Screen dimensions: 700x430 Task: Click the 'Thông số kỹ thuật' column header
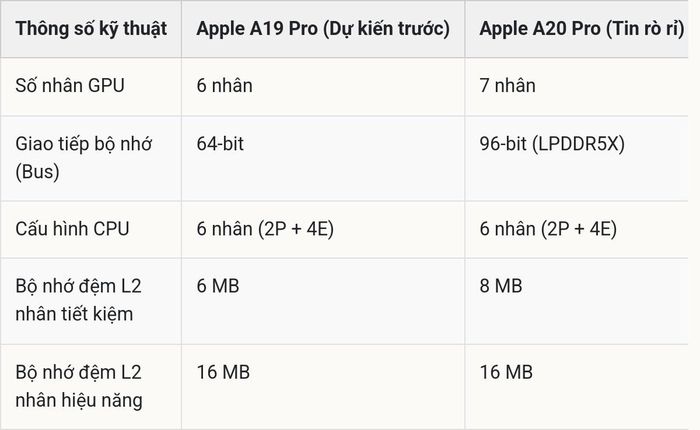point(91,29)
